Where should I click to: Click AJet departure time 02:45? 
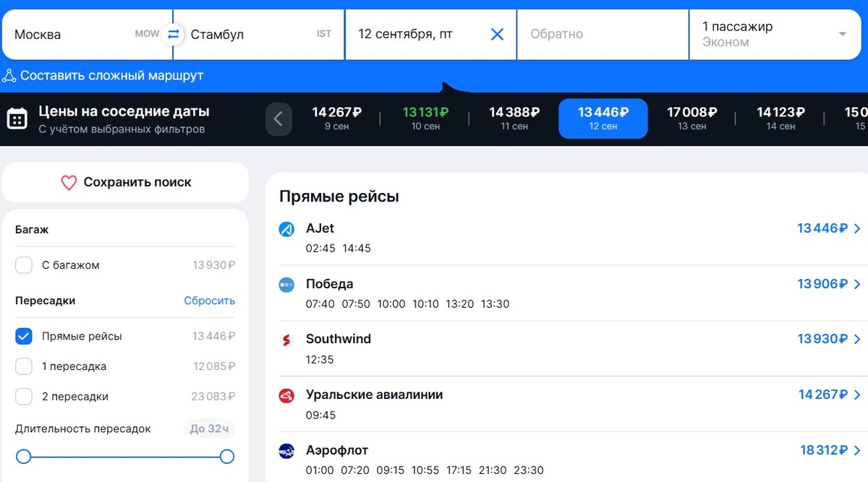tap(320, 249)
